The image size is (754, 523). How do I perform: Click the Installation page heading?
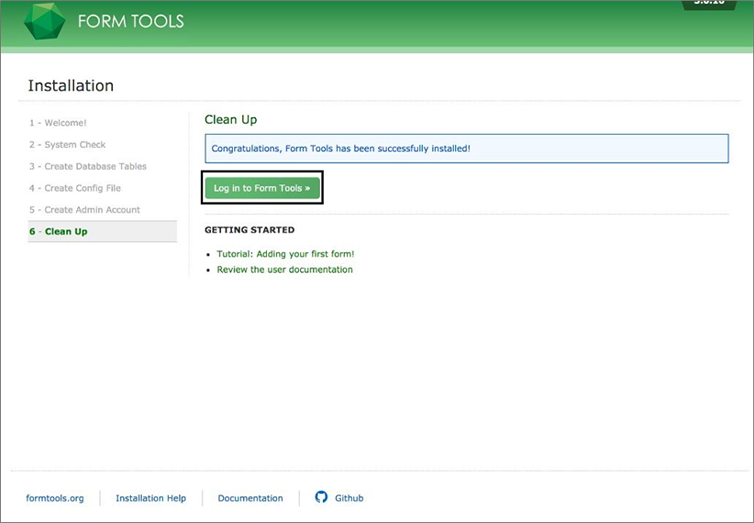coord(71,86)
